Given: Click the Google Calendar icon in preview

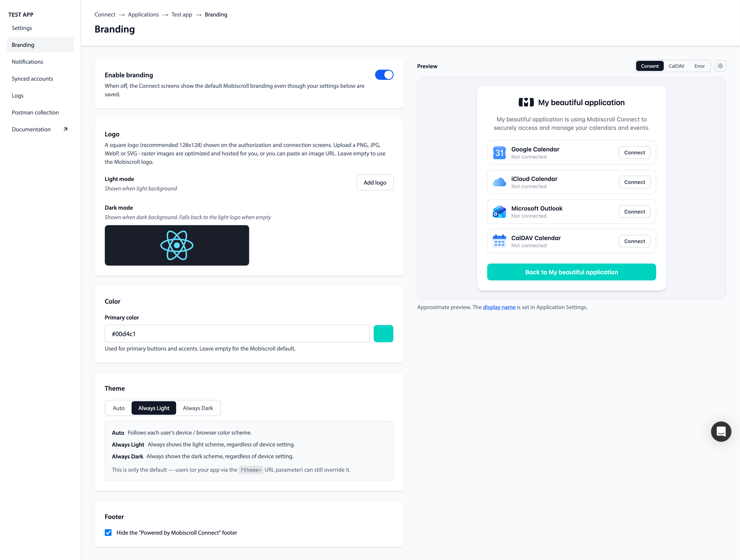Looking at the screenshot, I should point(499,152).
